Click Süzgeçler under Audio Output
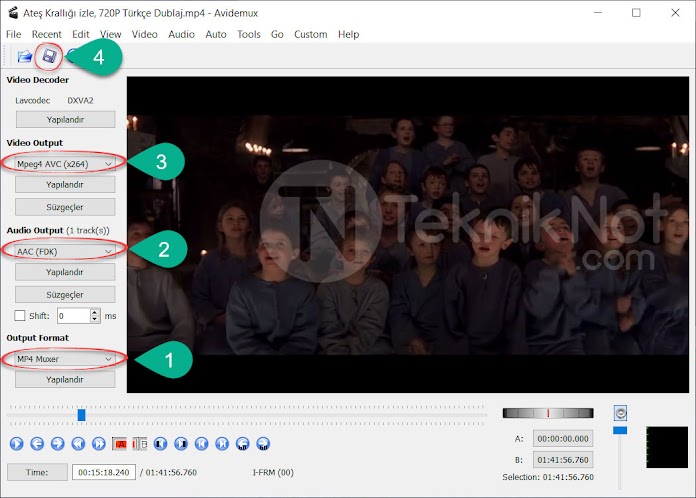 pyautogui.click(x=65, y=294)
